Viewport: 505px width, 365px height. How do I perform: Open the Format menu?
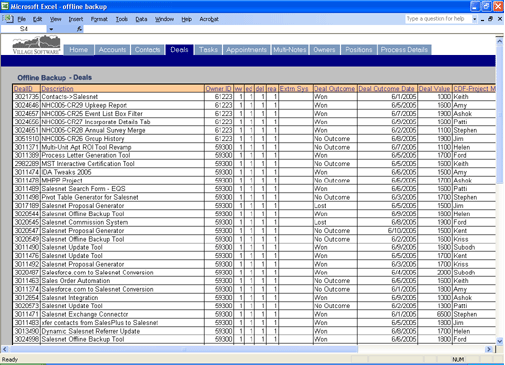tap(99, 19)
